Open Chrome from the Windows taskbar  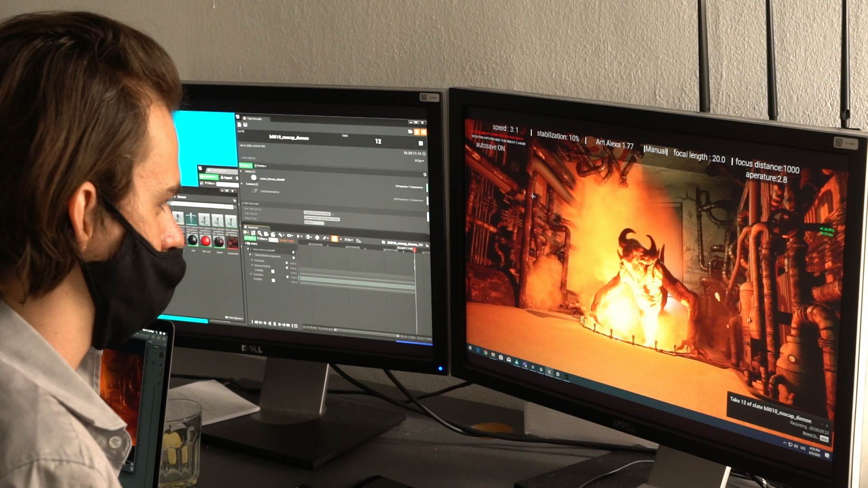point(485,352)
